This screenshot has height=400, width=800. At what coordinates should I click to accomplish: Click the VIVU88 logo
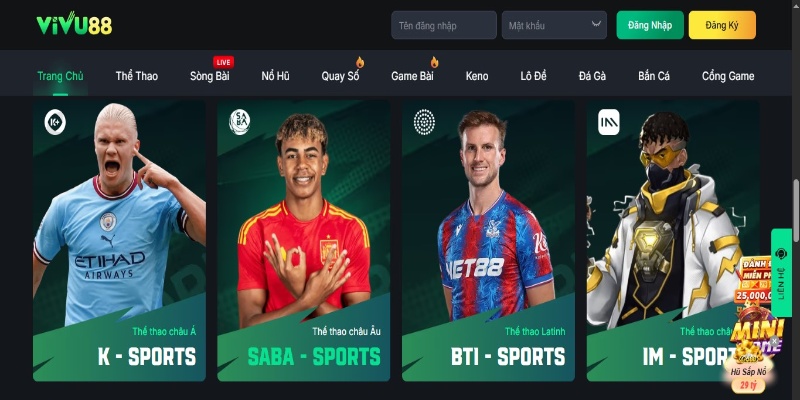coord(74,24)
